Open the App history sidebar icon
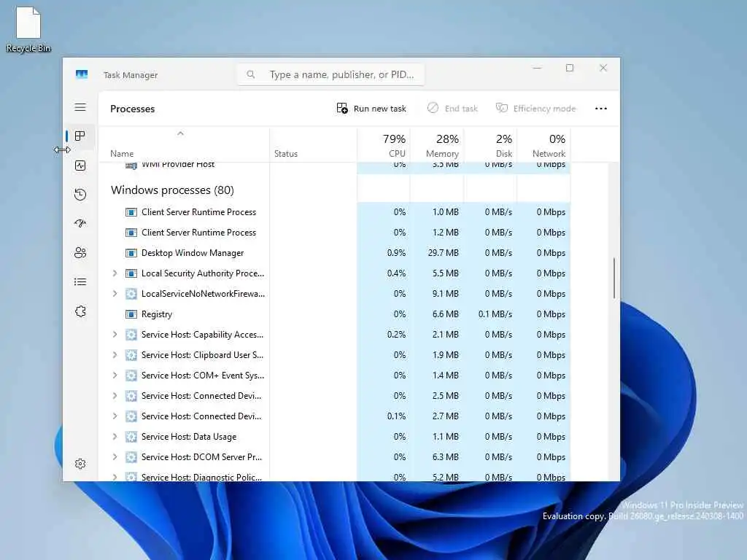 tap(80, 194)
